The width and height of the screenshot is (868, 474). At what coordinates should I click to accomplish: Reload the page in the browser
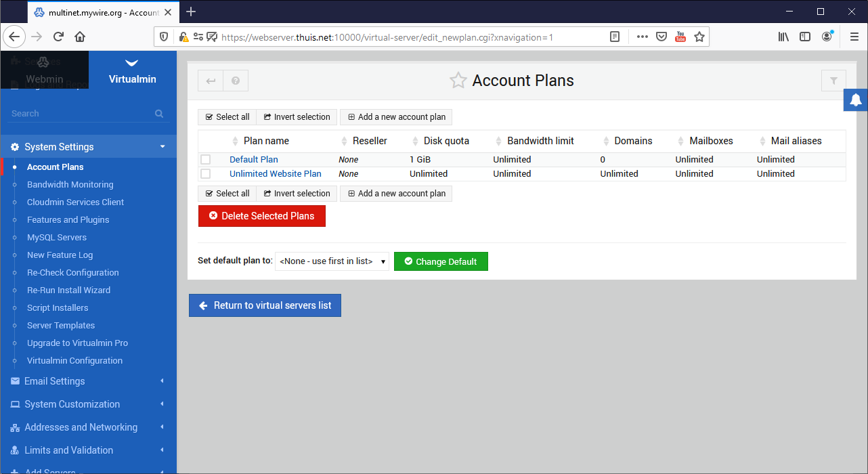click(x=58, y=37)
